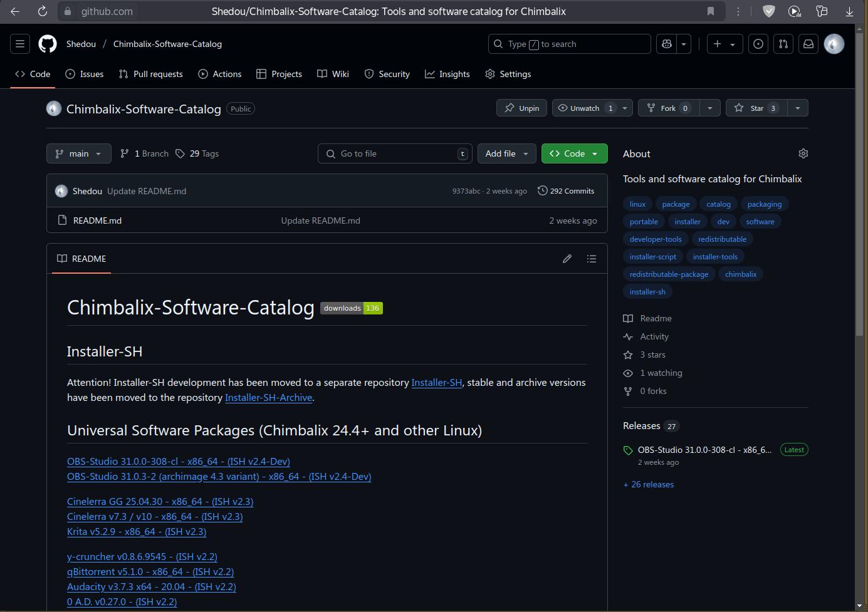Click the GitHub Octocat home logo

48,44
